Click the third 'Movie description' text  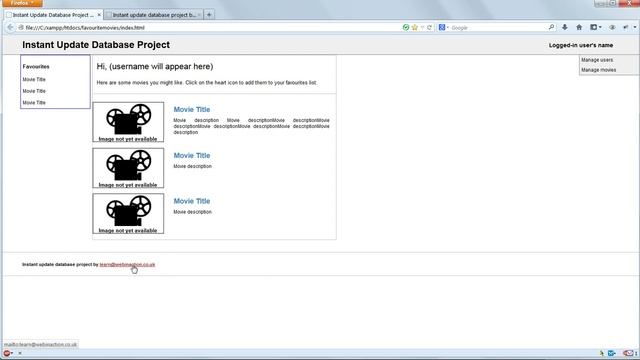(x=193, y=212)
